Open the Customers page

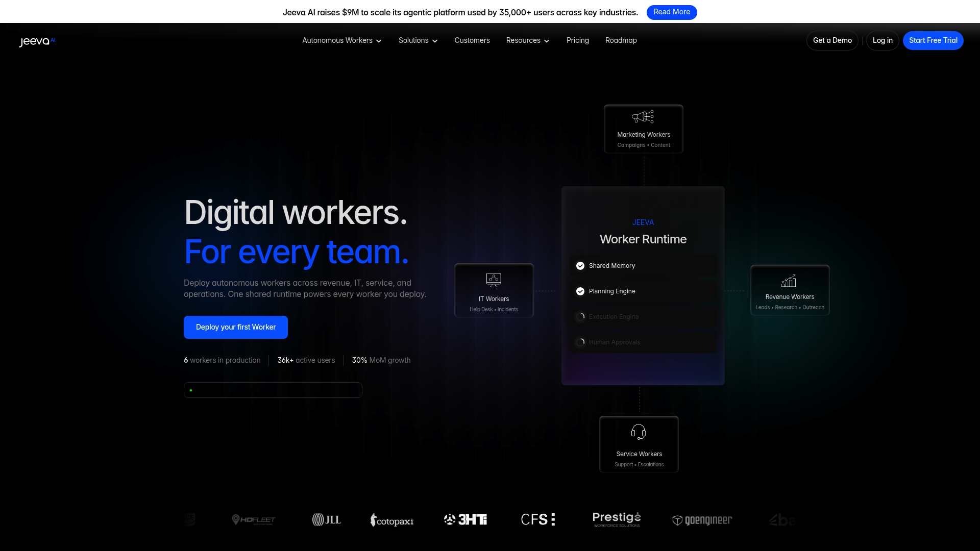click(x=472, y=40)
